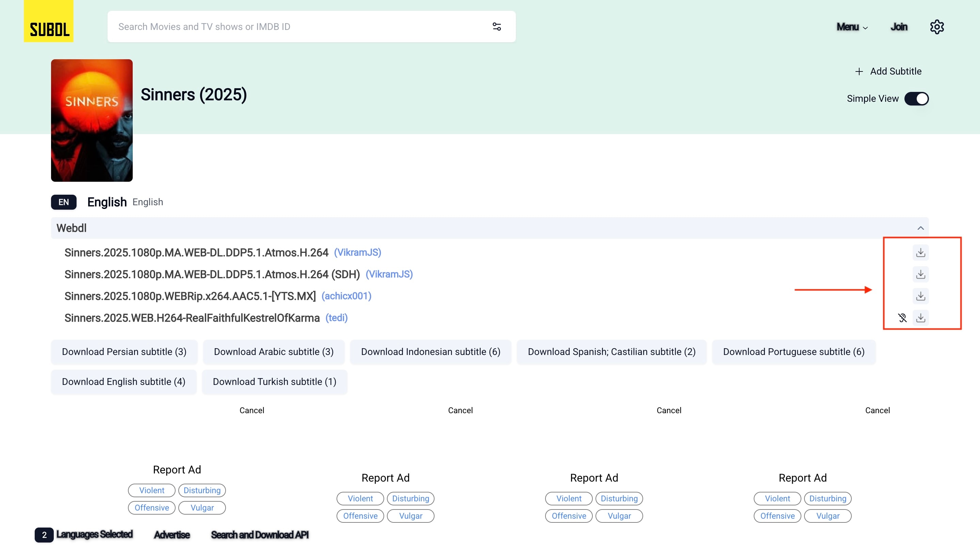980x550 pixels.
Task: Select Violent in fourth Report Ad
Action: click(x=777, y=499)
